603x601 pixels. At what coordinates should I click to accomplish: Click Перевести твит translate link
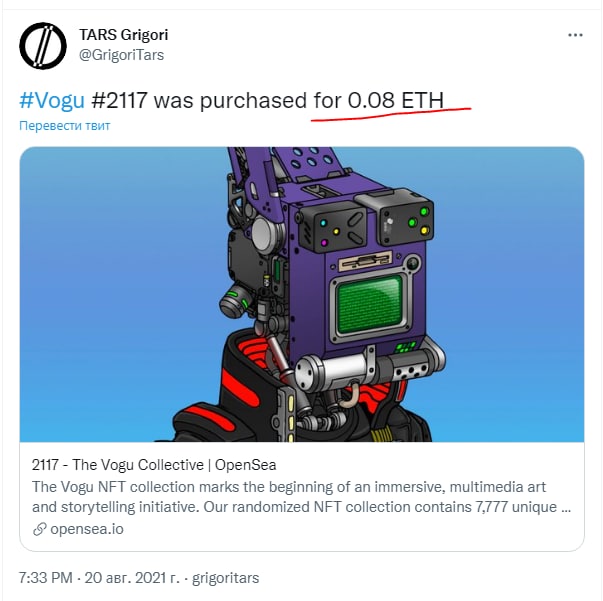[65, 126]
